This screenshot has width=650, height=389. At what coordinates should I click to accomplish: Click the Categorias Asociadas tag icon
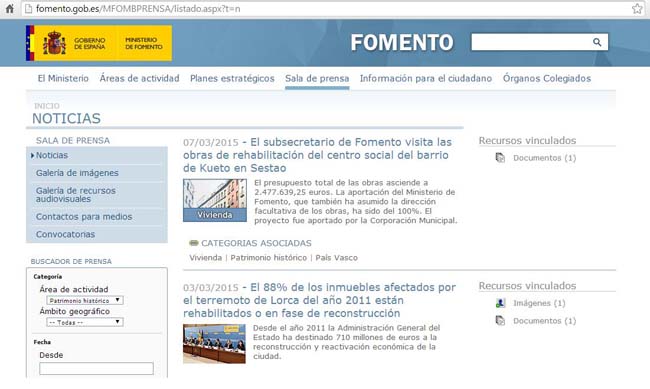point(194,243)
